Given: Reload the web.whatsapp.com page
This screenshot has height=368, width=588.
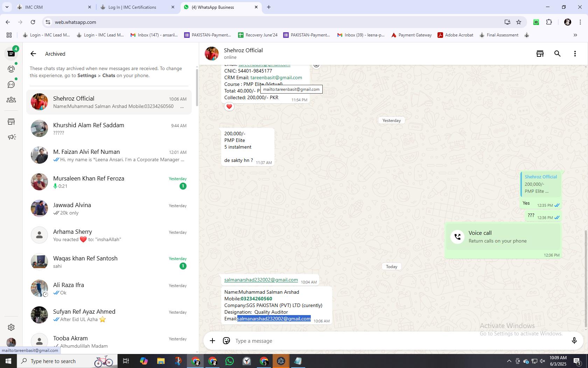Looking at the screenshot, I should (x=33, y=22).
